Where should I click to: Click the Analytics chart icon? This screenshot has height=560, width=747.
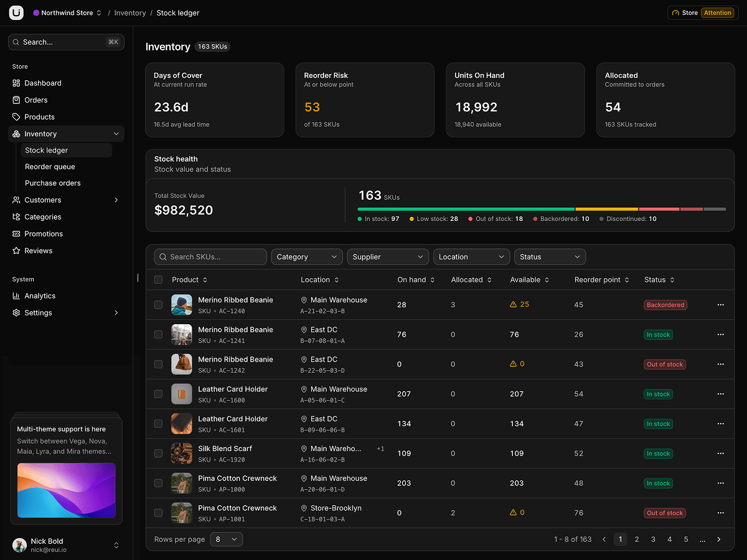point(16,296)
